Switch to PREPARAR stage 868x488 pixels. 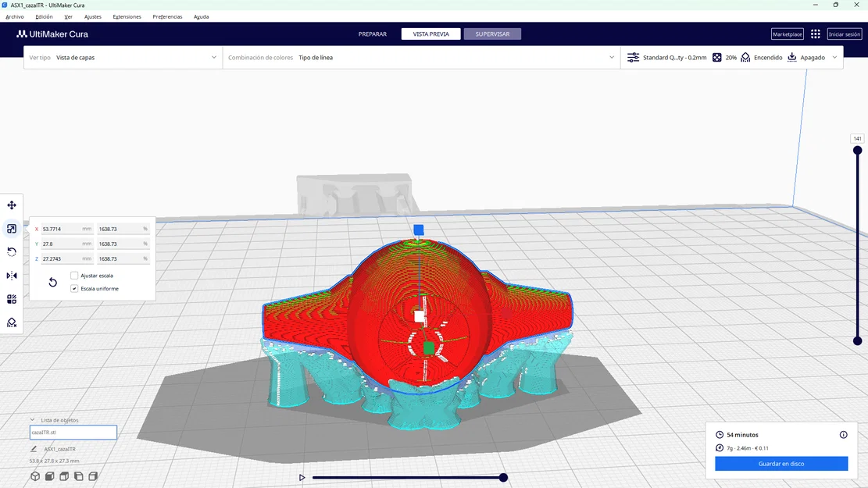coord(373,34)
